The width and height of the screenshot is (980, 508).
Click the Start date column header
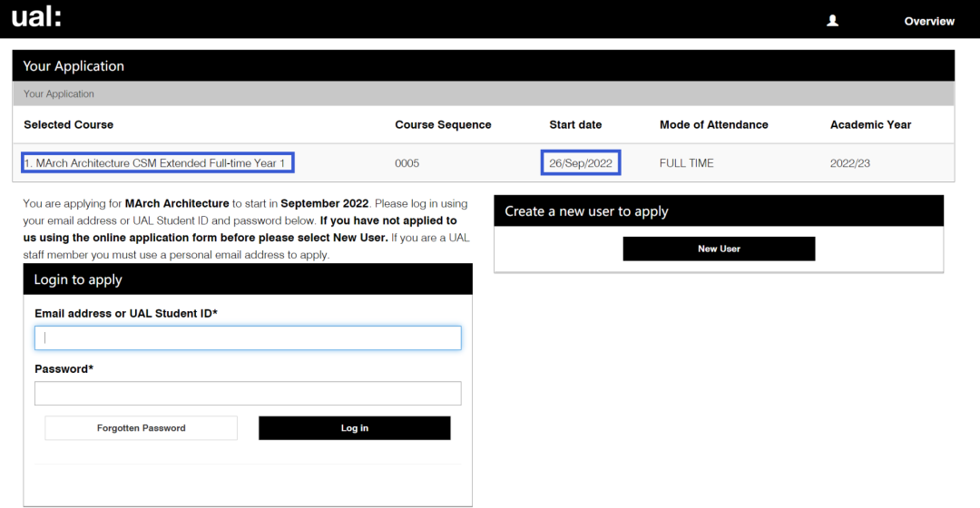tap(575, 124)
